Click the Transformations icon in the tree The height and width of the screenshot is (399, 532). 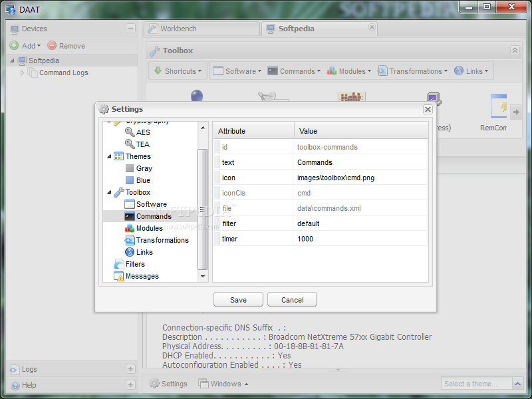(129, 240)
